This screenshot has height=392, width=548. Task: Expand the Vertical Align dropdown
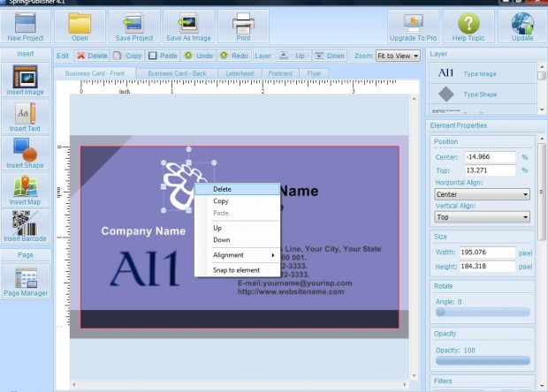pos(482,216)
